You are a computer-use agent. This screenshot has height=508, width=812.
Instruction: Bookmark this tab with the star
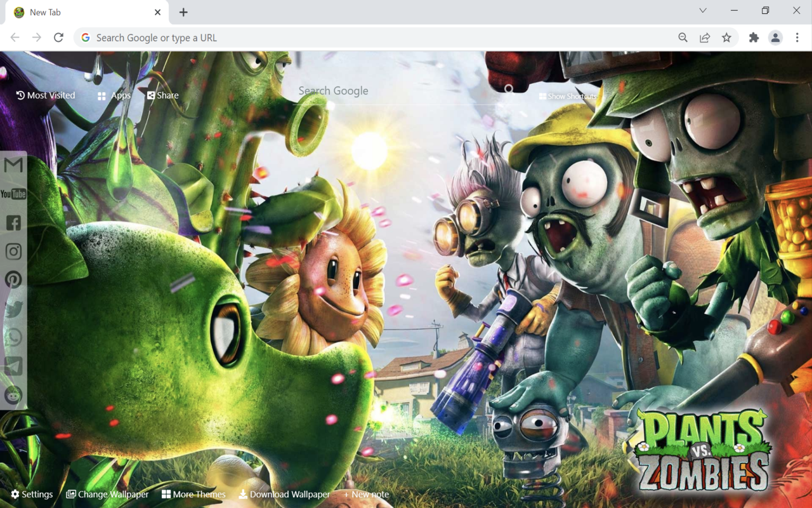(726, 37)
